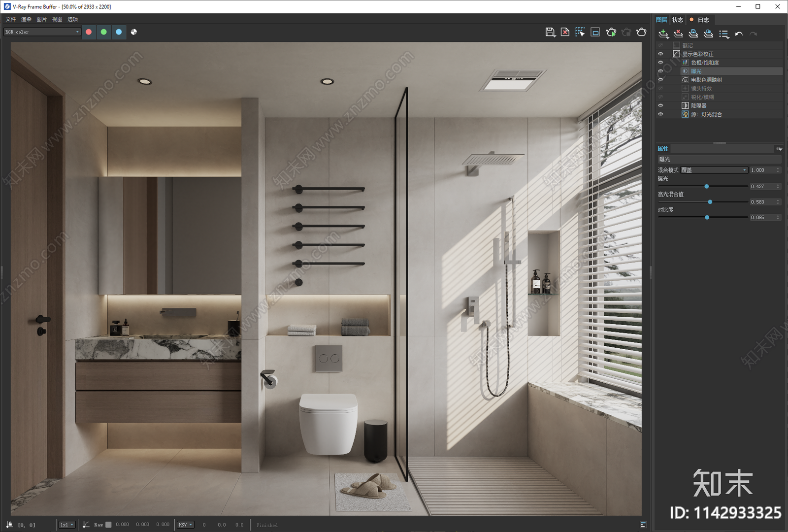Save layer tree preset icon
Screen dimensions: 788x532
pos(693,33)
